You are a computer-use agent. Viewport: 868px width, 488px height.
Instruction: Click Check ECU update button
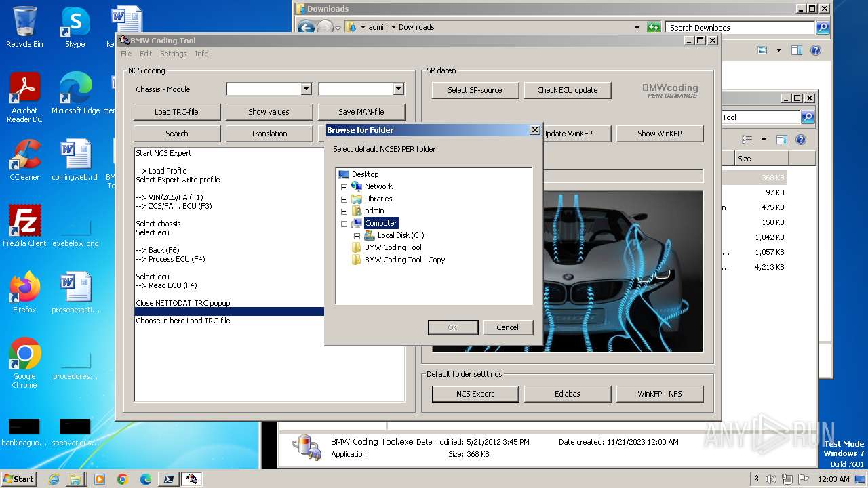[568, 90]
